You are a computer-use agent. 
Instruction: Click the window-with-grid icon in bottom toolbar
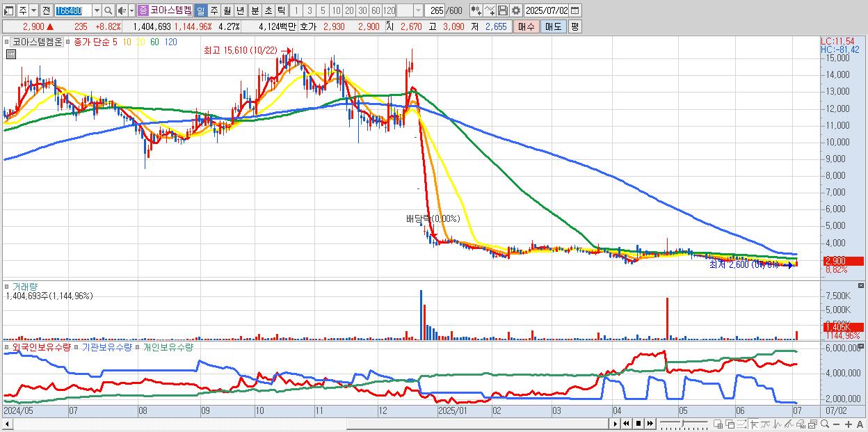coord(718,424)
